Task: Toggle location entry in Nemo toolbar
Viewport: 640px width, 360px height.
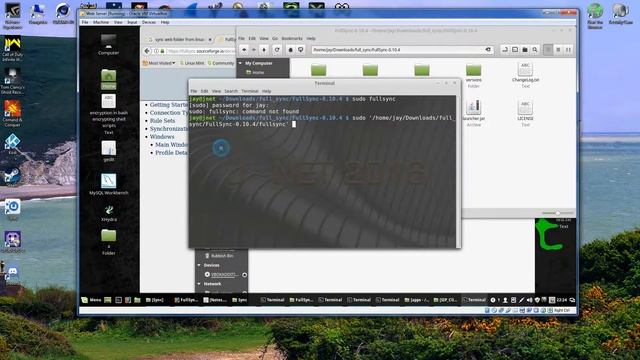Action: [504, 50]
